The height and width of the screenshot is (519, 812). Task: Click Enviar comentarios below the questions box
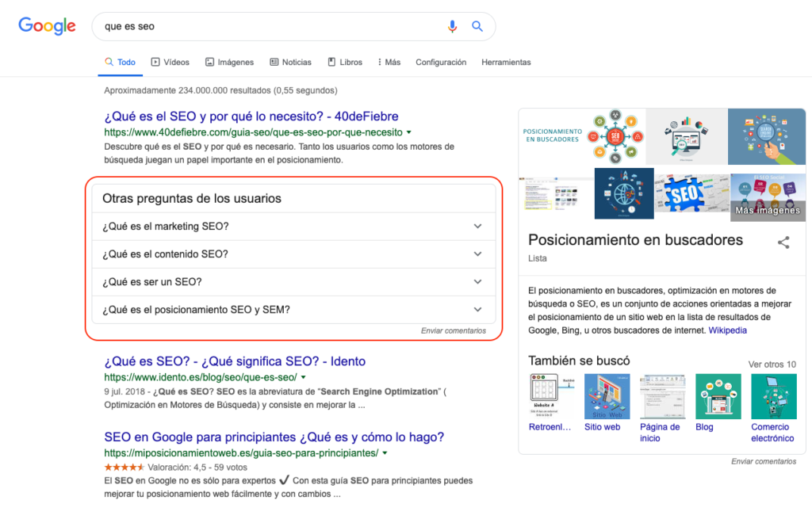[x=453, y=330]
